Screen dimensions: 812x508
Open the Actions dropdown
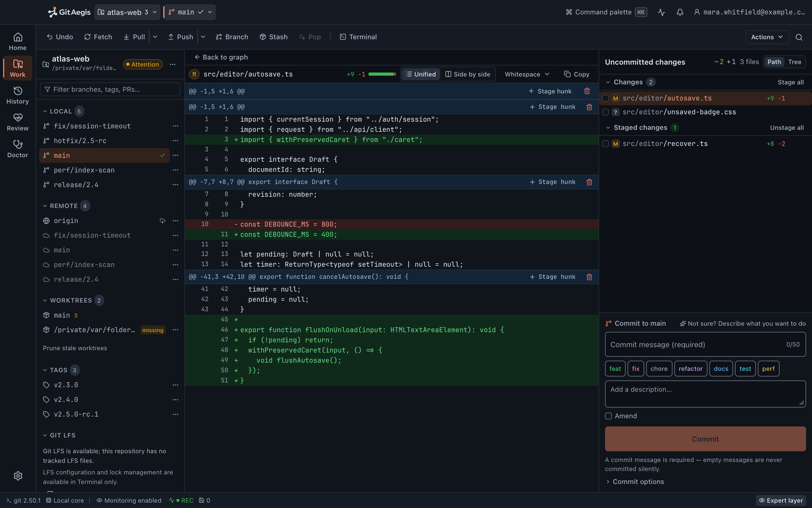767,37
